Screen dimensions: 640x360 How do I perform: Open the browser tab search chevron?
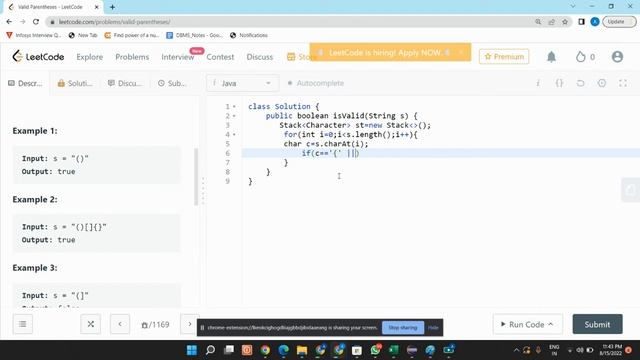point(573,7)
